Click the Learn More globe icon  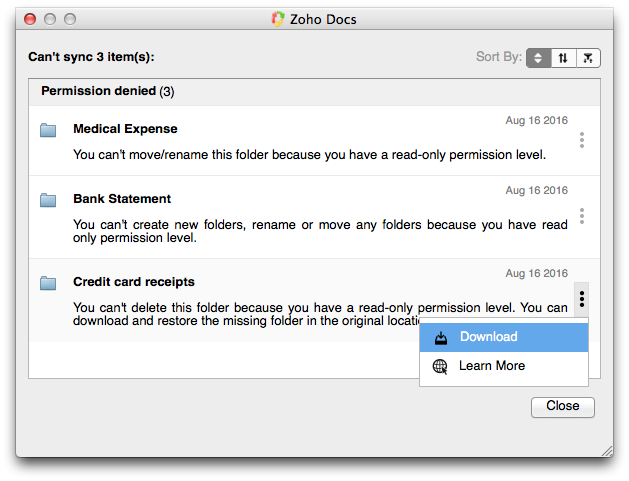point(440,366)
